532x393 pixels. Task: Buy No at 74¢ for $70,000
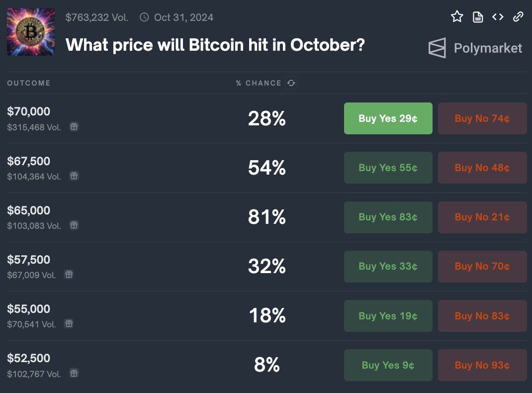coord(482,118)
